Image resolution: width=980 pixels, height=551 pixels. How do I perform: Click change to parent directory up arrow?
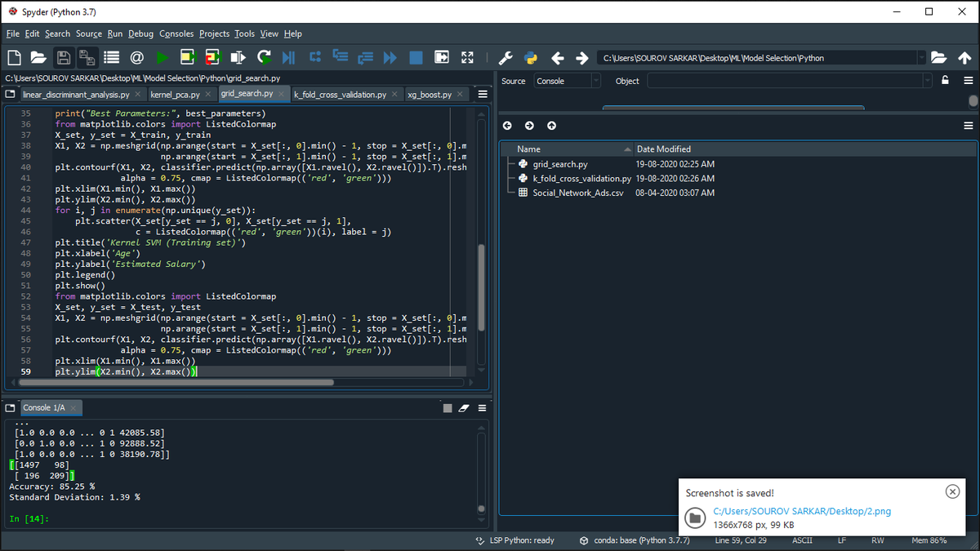(x=964, y=58)
